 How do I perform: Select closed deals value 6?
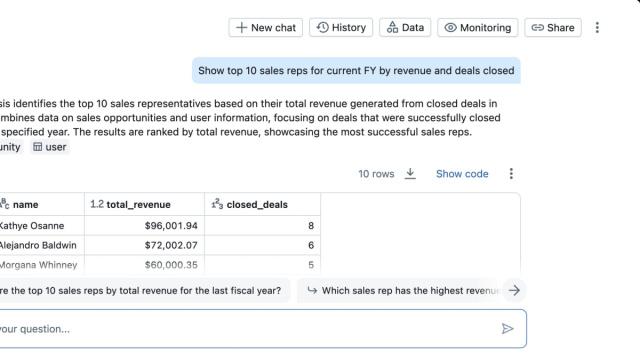coord(262,245)
